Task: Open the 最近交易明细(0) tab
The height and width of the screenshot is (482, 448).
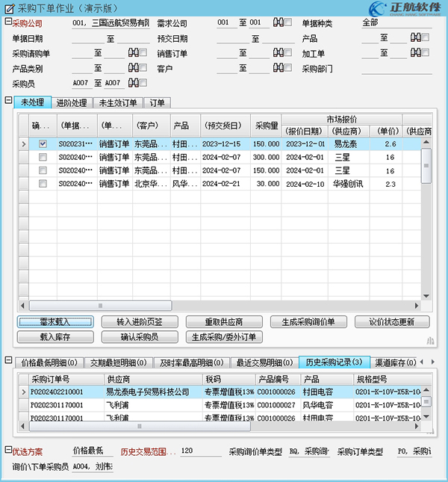Action: pos(264,362)
